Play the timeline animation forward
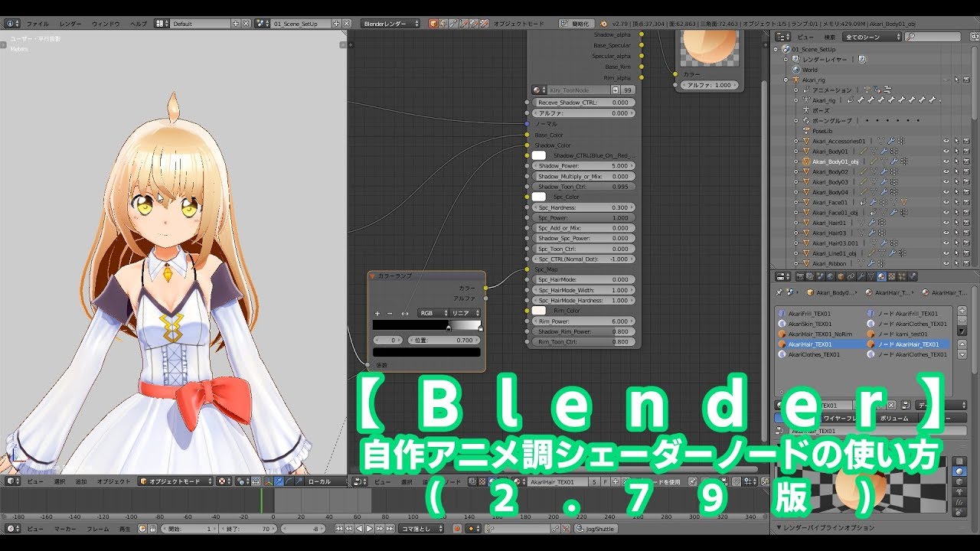The image size is (980, 551). [370, 529]
